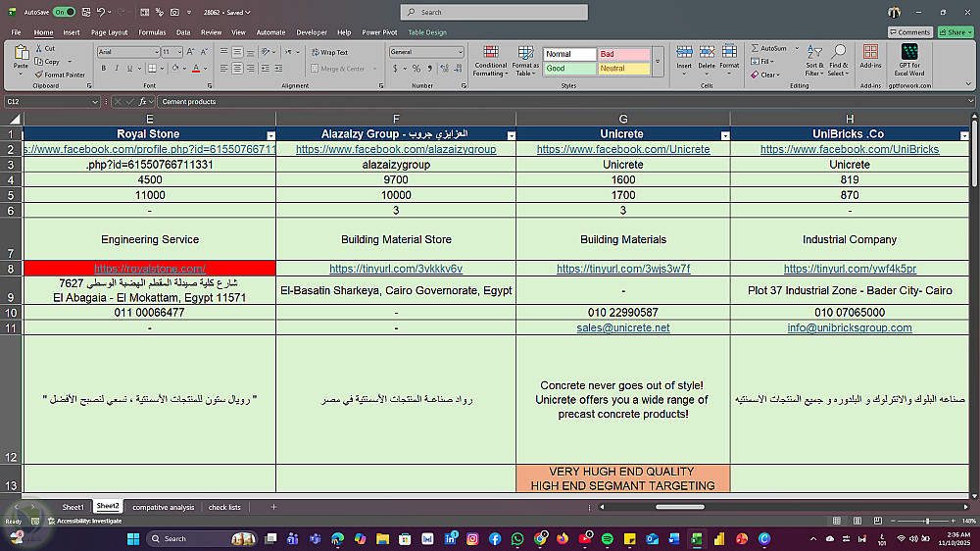980x551 pixels.
Task: Open the compatitve analysis sheet tab
Action: tap(163, 507)
